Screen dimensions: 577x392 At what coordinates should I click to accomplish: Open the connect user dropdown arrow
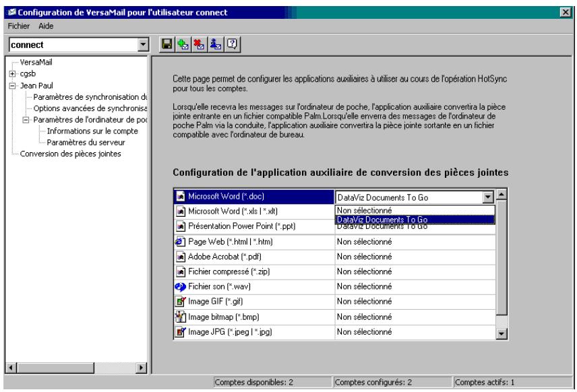click(x=143, y=44)
